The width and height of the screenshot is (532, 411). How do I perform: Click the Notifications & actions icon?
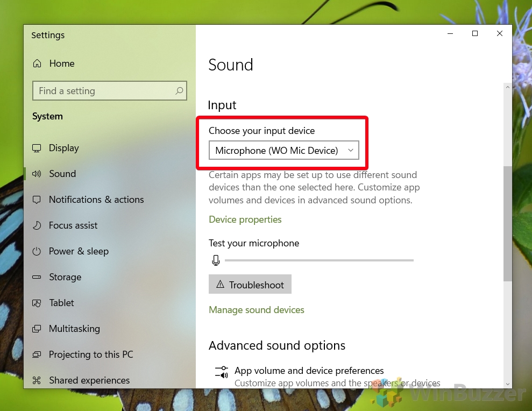[x=37, y=200]
